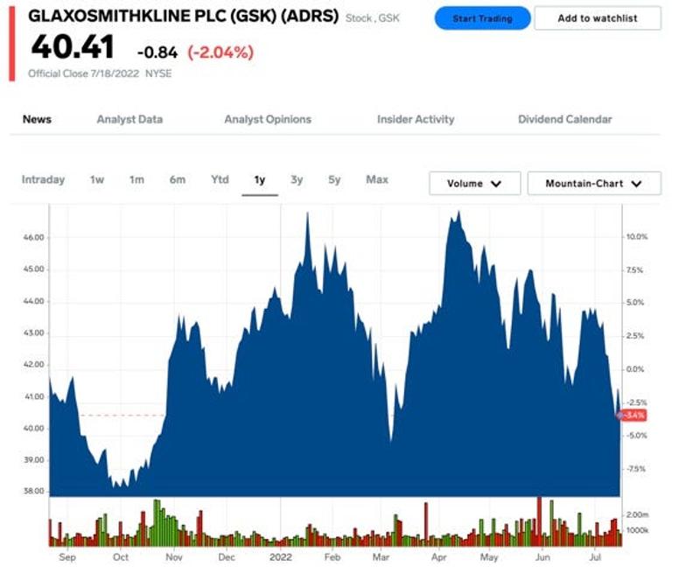Add GSK to watchlist
Image resolution: width=700 pixels, height=588 pixels.
tap(598, 18)
